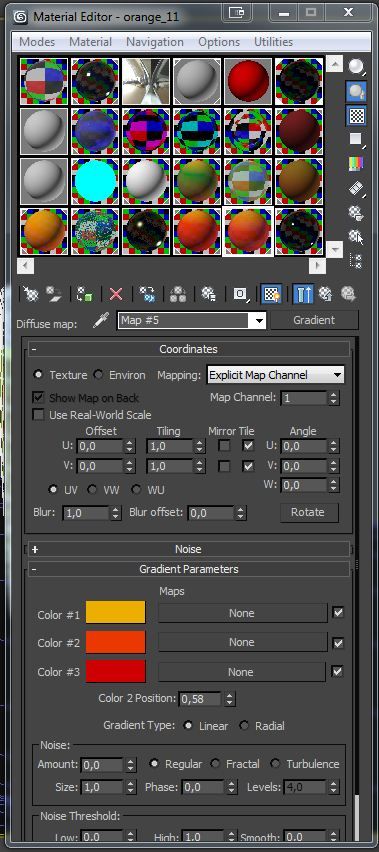Click the red Color #3 swatch

pyautogui.click(x=116, y=671)
